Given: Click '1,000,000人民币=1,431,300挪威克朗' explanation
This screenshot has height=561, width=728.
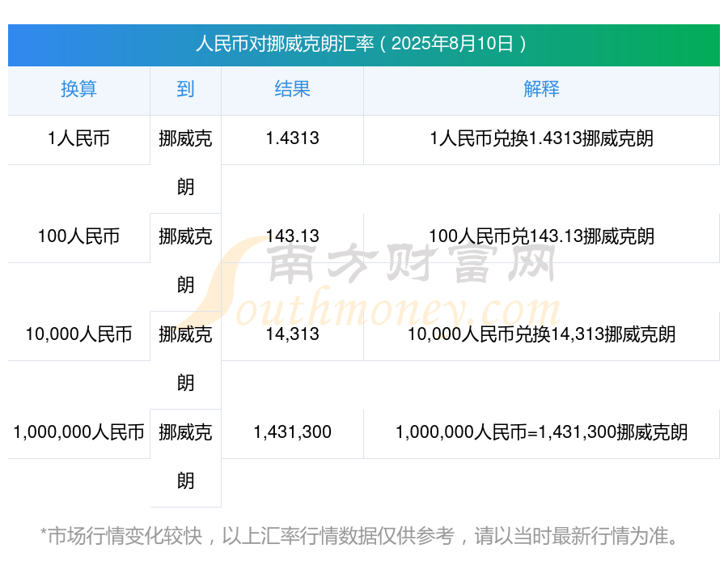Looking at the screenshot, I should coord(541,432).
